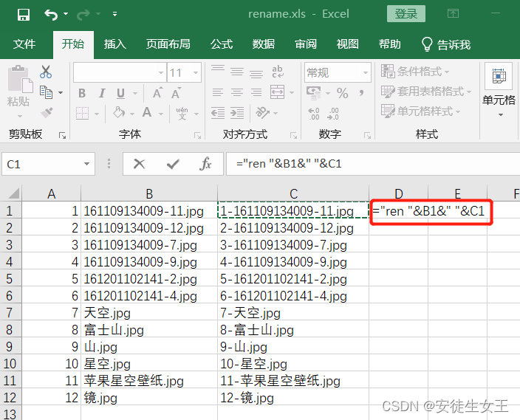520x420 pixels.
Task: Confirm the formula entry with the checkmark
Action: [x=173, y=164]
